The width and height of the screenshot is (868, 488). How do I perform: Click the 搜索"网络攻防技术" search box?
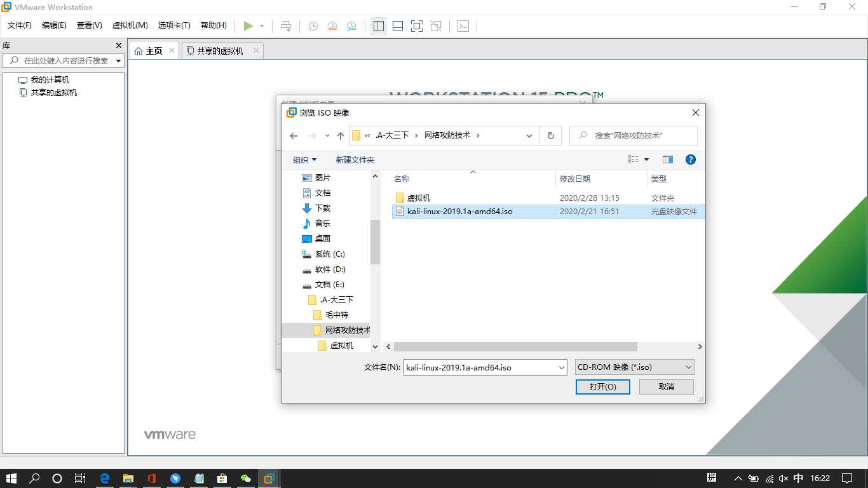coord(634,135)
